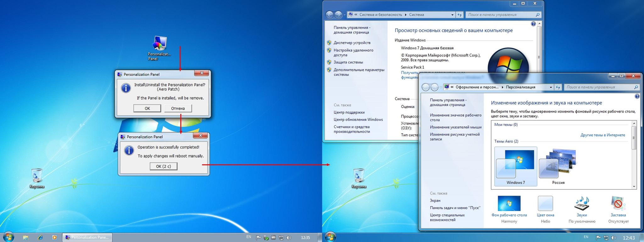Open Панель задач и меню "Пуск" link

pyautogui.click(x=455, y=208)
